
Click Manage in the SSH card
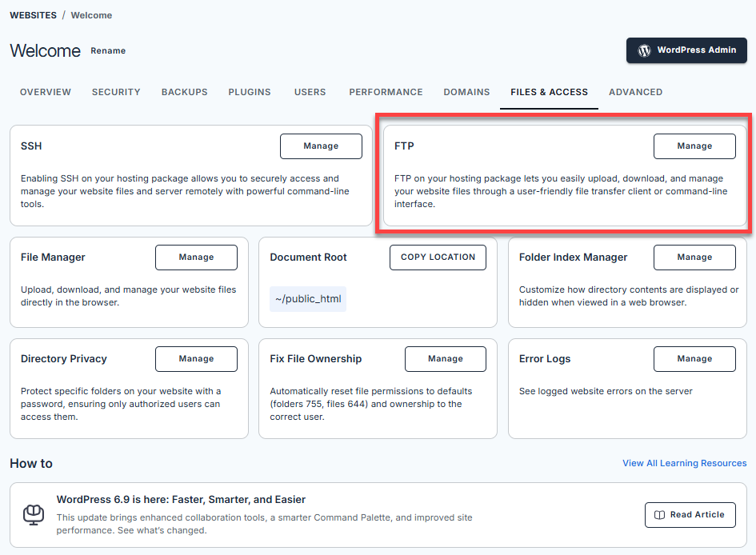(x=321, y=146)
